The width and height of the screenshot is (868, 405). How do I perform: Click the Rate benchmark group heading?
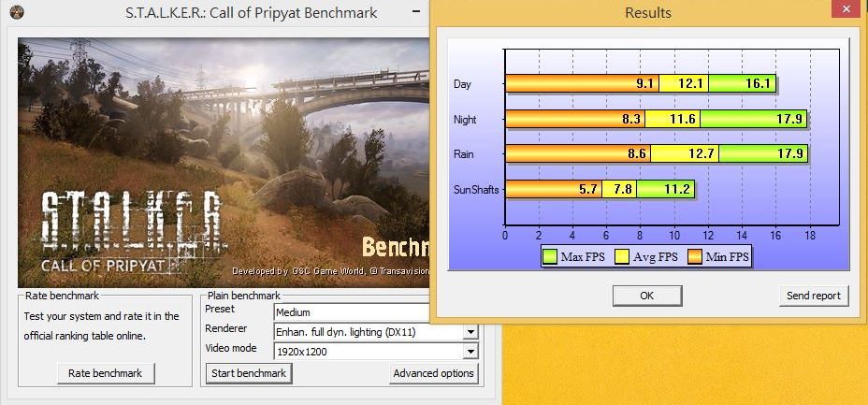[62, 296]
